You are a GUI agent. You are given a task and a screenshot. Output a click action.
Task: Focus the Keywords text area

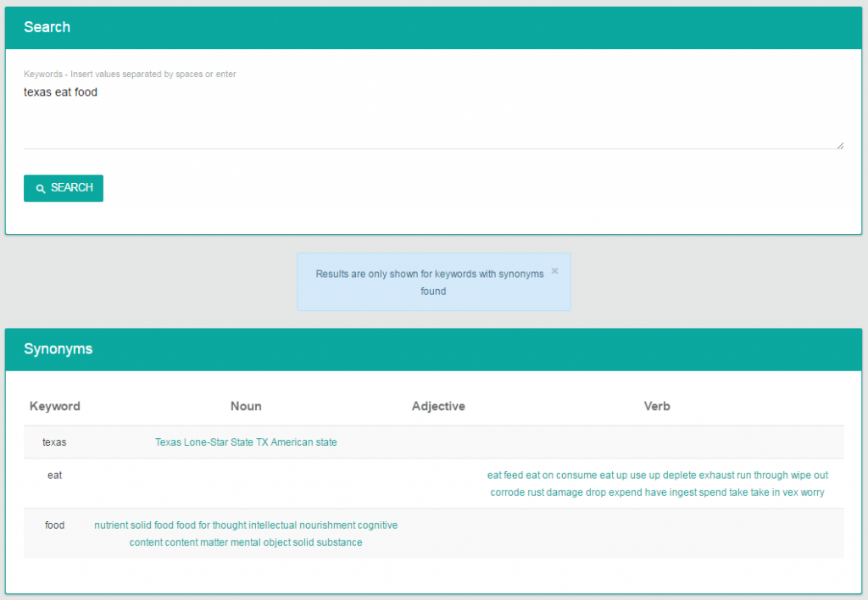pyautogui.click(x=433, y=116)
